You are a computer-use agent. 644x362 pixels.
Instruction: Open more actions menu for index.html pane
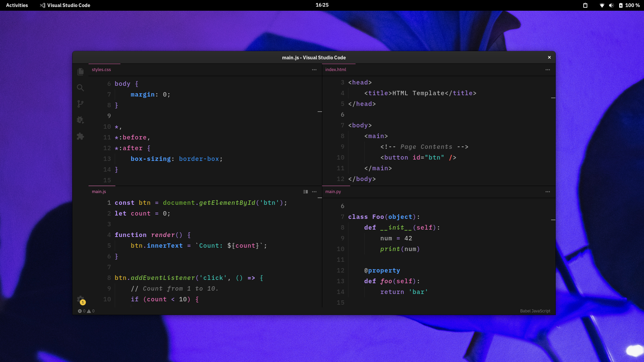(548, 70)
